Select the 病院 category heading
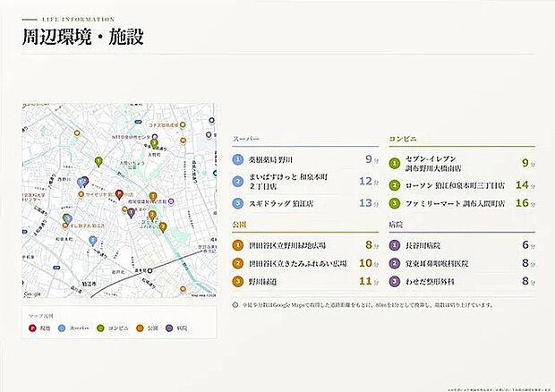Image resolution: width=555 pixels, height=392 pixels. click(396, 225)
